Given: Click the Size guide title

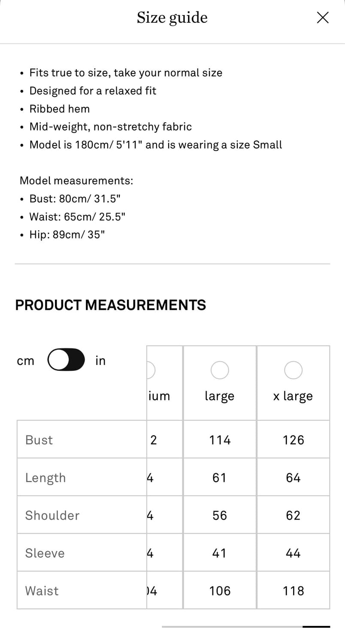Looking at the screenshot, I should [x=172, y=18].
